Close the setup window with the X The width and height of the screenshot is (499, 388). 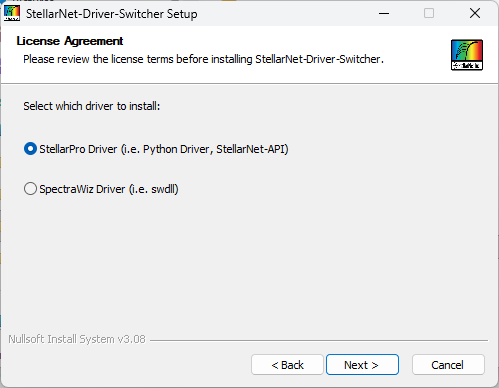(x=475, y=13)
